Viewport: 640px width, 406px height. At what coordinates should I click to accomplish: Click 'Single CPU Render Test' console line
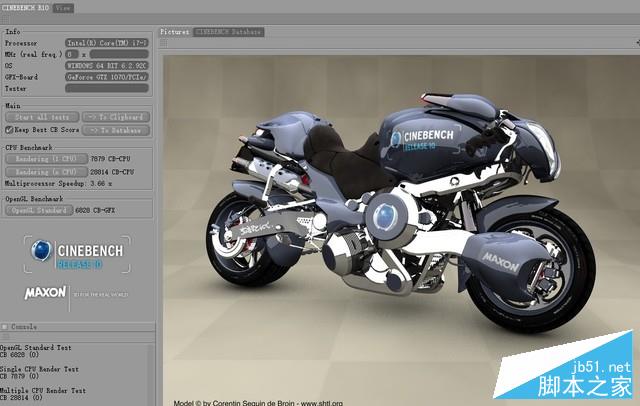click(x=39, y=369)
